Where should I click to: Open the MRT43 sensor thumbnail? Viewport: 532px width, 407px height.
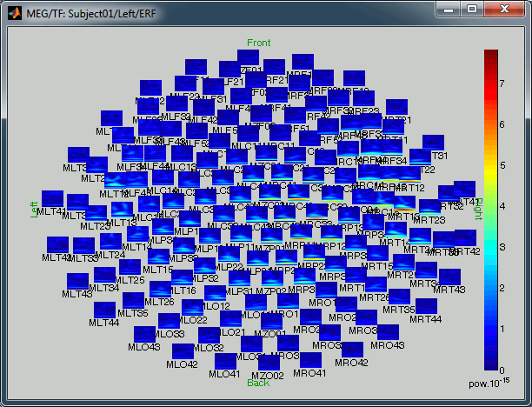[x=449, y=277]
